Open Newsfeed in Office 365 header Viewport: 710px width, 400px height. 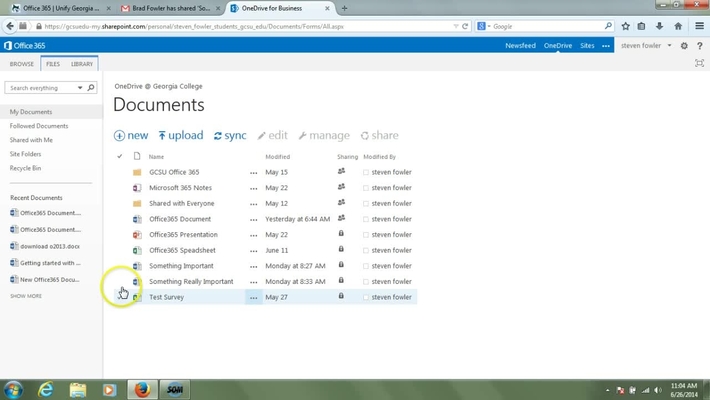click(x=520, y=45)
